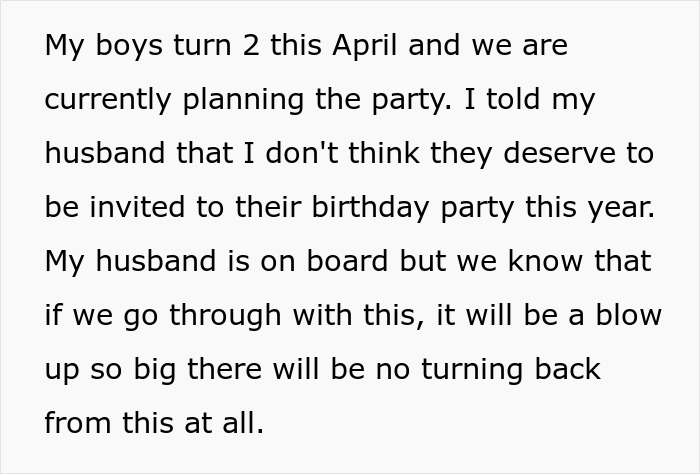Screen dimensions: 700x474
Task: Click the word "planning"
Action: coord(244,100)
